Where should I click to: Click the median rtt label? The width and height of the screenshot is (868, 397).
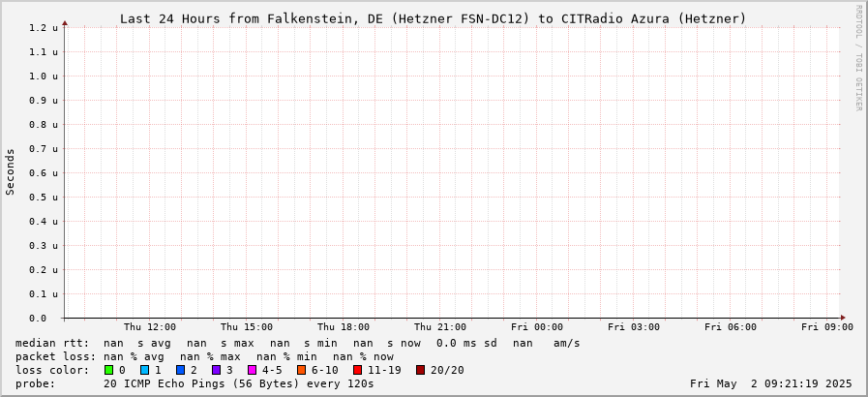[52, 344]
